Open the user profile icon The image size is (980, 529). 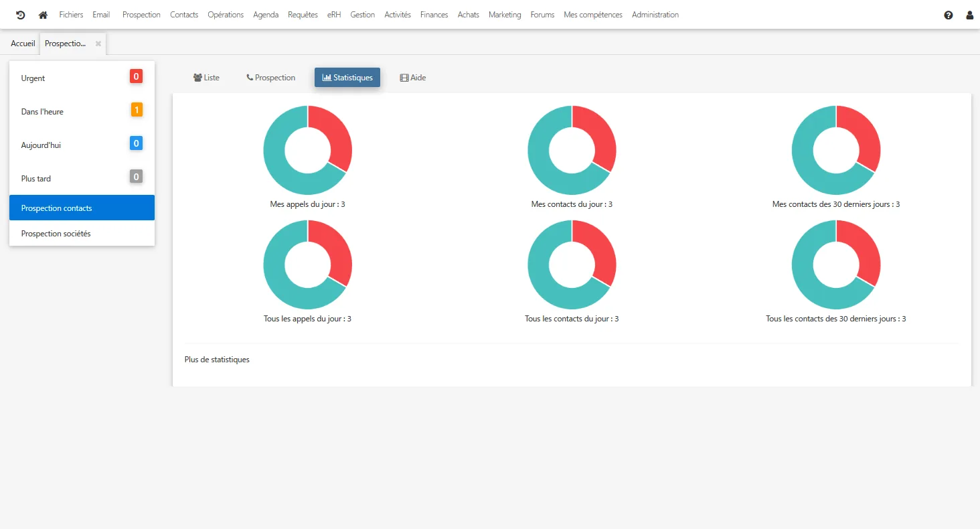(x=970, y=15)
